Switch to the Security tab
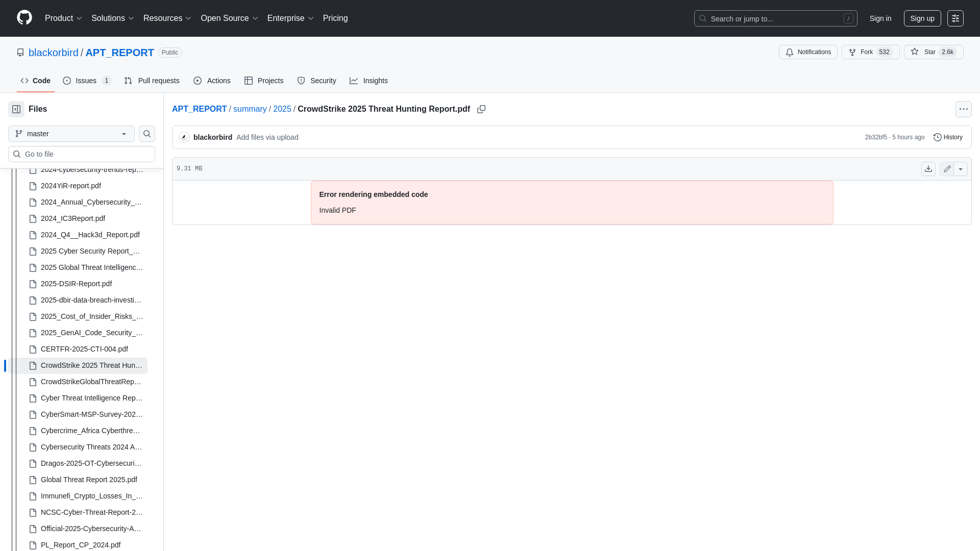Viewport: 980px width, 551px height. pos(316,81)
